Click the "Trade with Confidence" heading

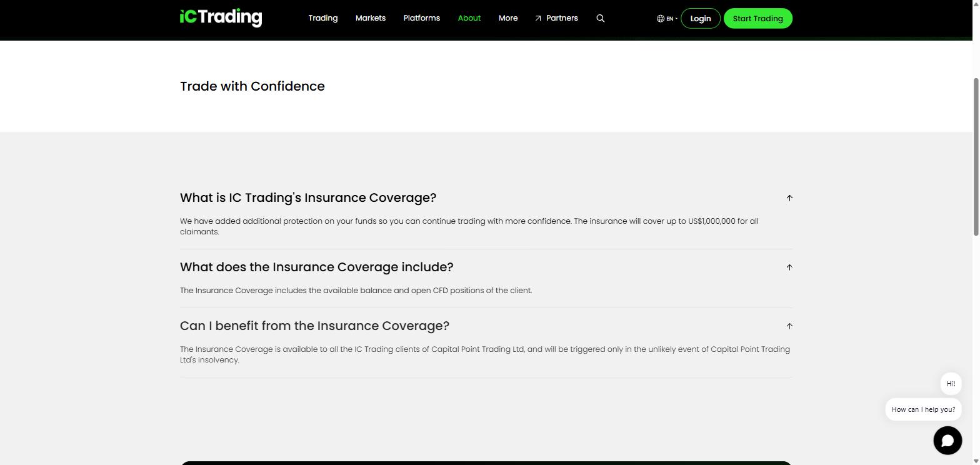click(x=252, y=86)
